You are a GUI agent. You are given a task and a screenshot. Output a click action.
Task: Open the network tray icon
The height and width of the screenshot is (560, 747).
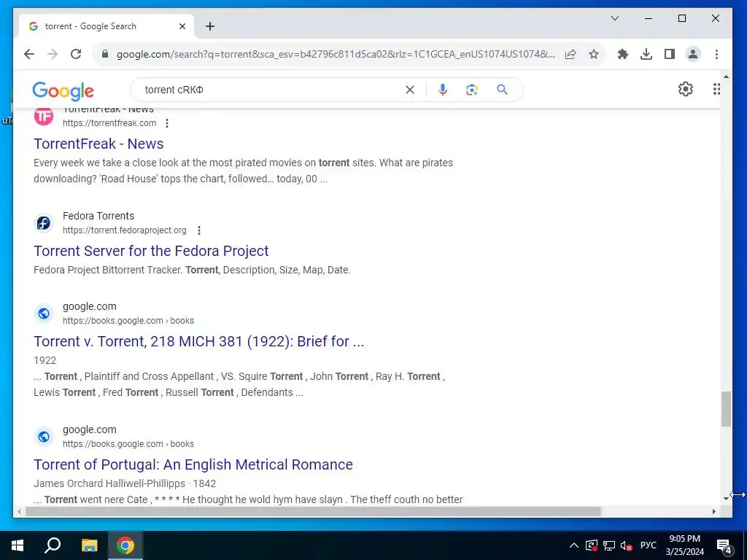click(609, 545)
